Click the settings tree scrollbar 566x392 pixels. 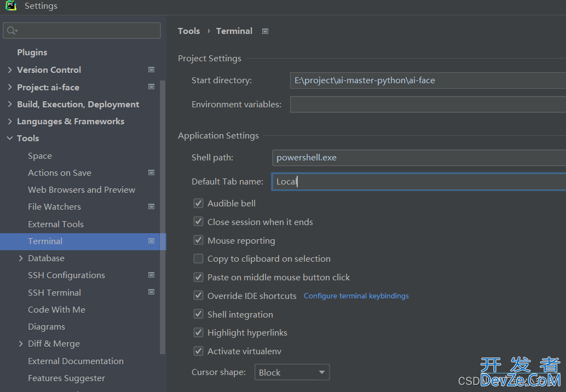[x=163, y=217]
